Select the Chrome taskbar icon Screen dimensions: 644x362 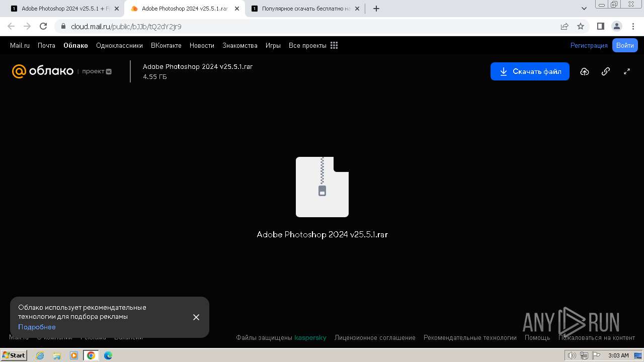pos(91,355)
